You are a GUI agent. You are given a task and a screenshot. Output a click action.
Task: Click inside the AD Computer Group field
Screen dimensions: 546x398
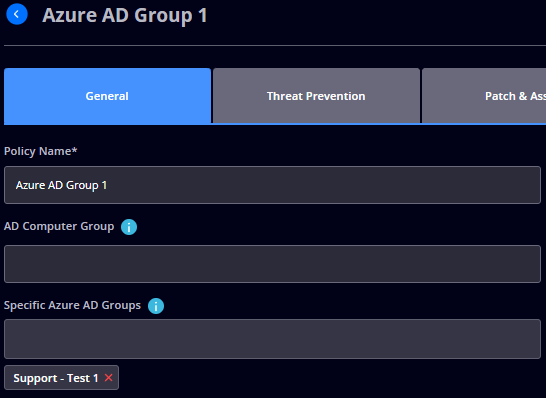pos(272,264)
